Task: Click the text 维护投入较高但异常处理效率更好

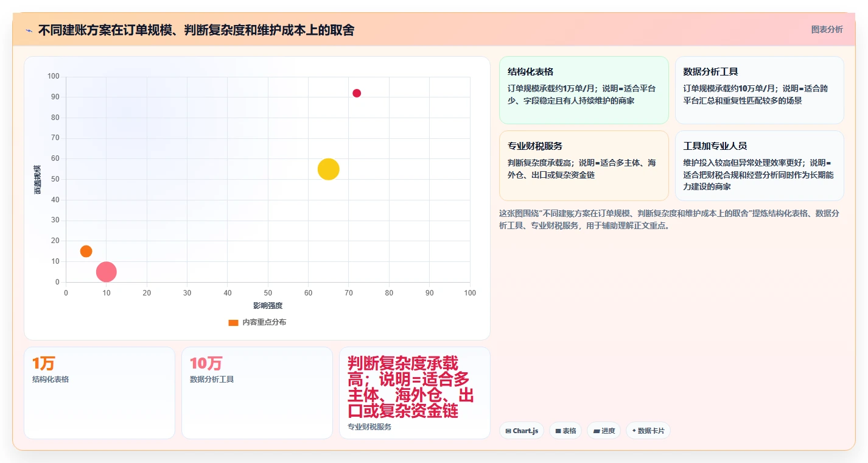Action: 743,163
